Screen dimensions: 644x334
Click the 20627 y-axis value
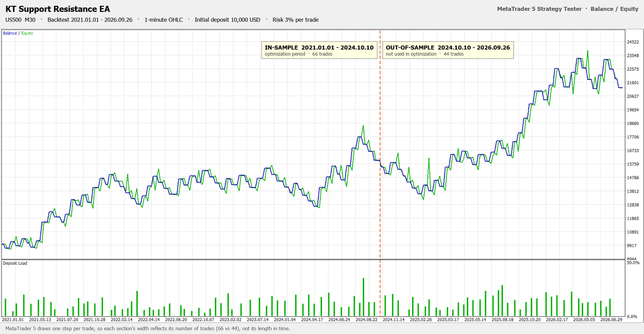pos(633,97)
